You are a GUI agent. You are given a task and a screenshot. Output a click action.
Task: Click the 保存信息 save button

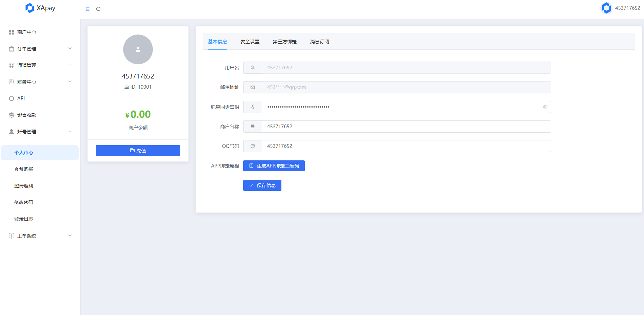(x=262, y=185)
